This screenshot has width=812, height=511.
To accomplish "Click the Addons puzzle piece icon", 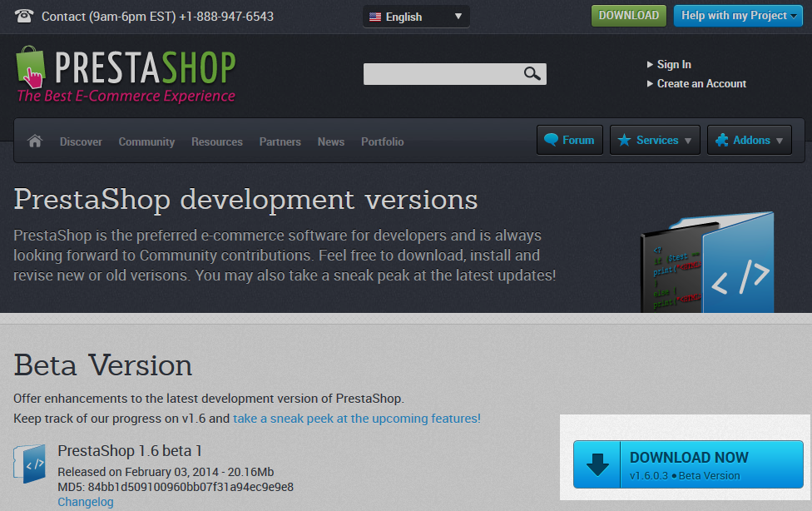I will click(722, 140).
